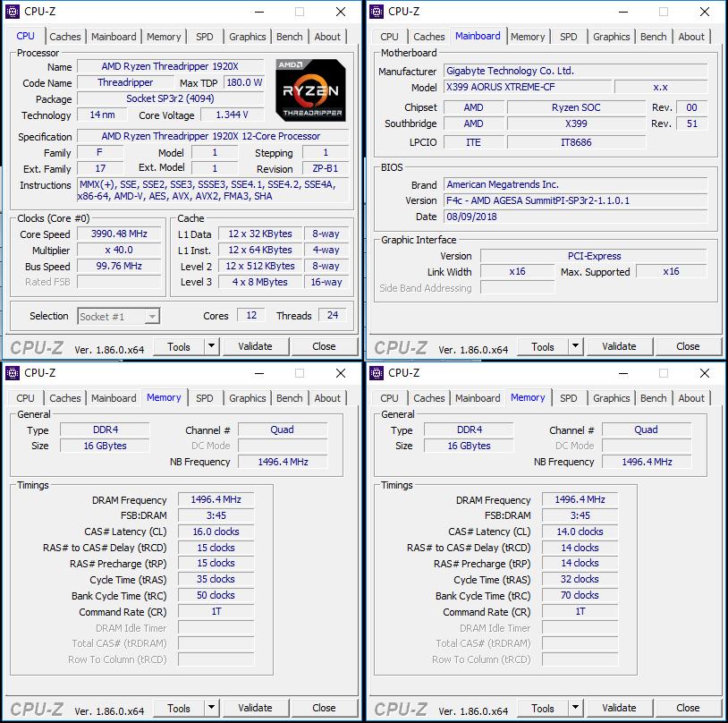The height and width of the screenshot is (723, 728).
Task: Open the Memory tab in the CPU-tab window
Action: tap(164, 37)
